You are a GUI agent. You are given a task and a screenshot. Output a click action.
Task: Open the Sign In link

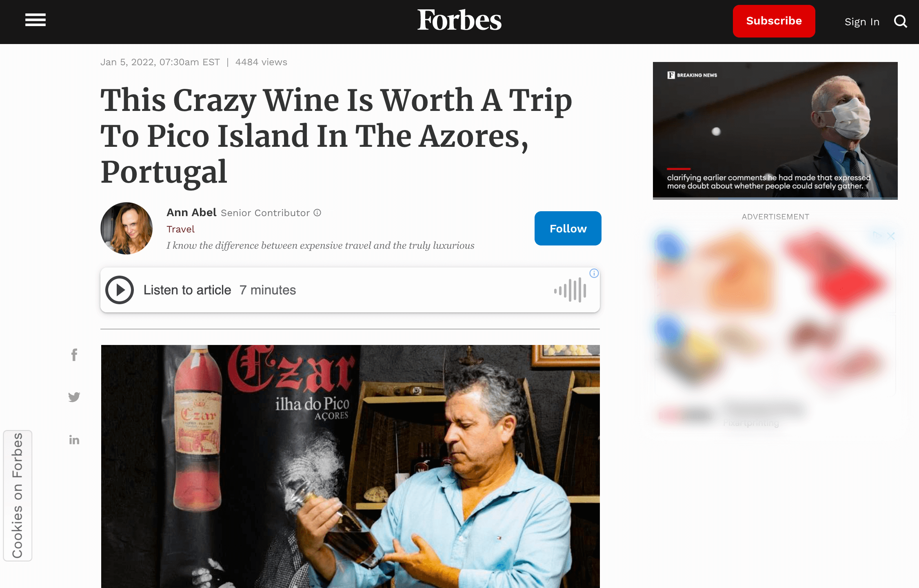pyautogui.click(x=862, y=22)
